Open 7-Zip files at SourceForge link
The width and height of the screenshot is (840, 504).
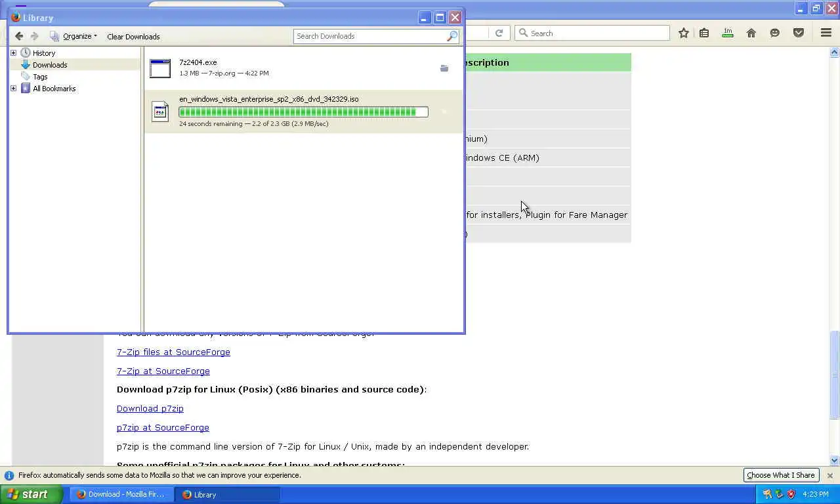(x=173, y=352)
